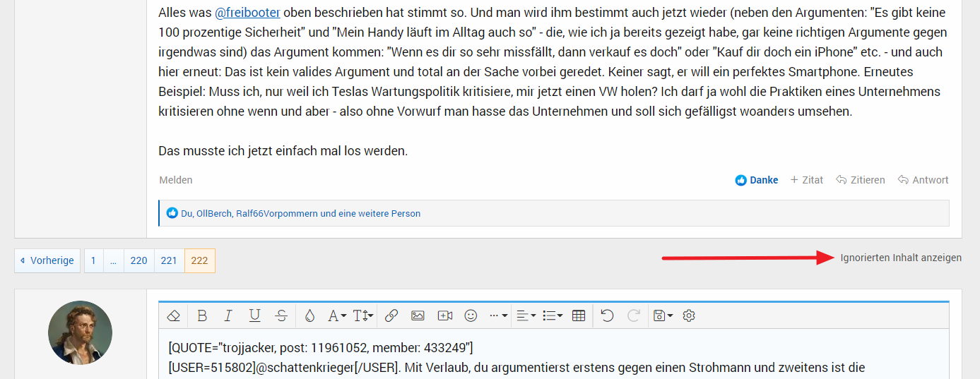
Task: Open the font family dropdown
Action: (337, 315)
